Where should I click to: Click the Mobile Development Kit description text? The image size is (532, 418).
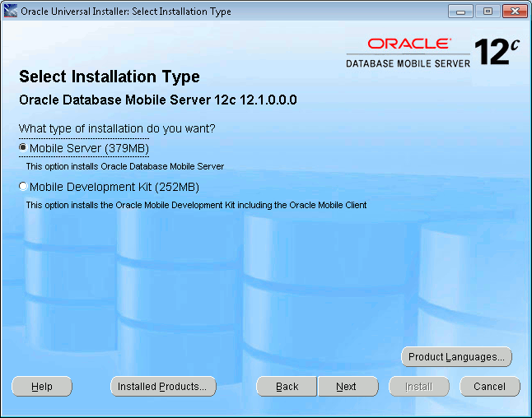(197, 205)
